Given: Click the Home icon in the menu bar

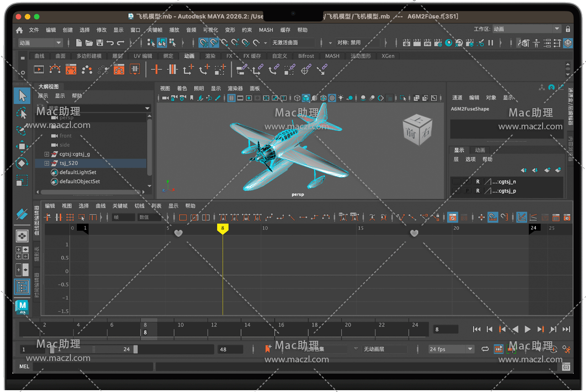Looking at the screenshot, I should 19,30.
